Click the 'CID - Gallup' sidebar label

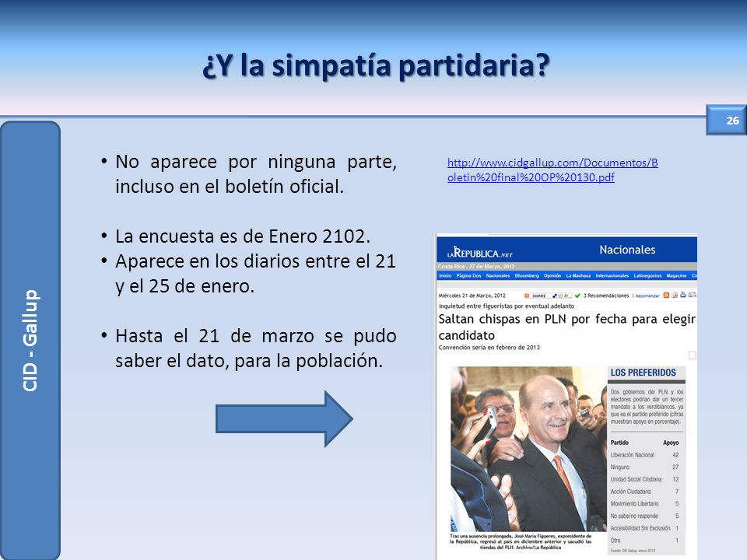(x=30, y=341)
